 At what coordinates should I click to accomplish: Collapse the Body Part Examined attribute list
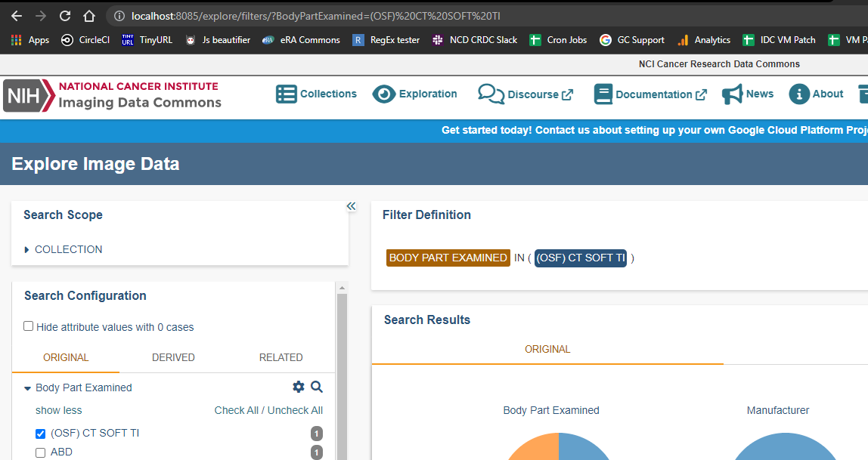pos(28,387)
